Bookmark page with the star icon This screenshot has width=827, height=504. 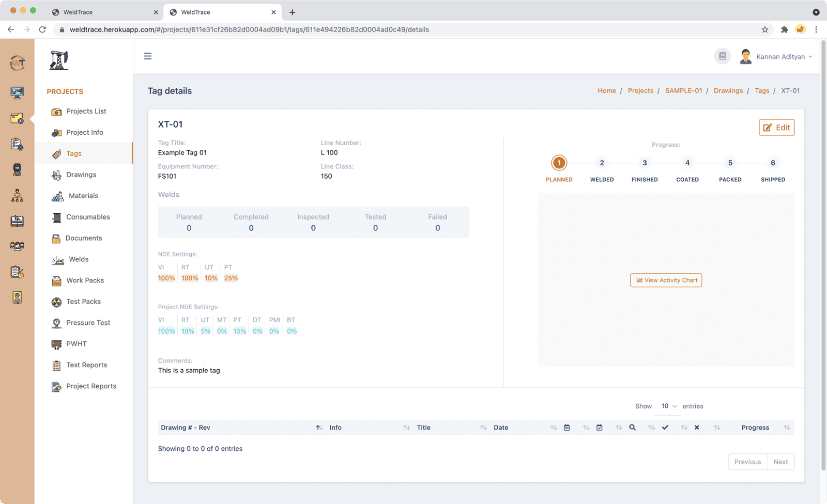coord(765,29)
